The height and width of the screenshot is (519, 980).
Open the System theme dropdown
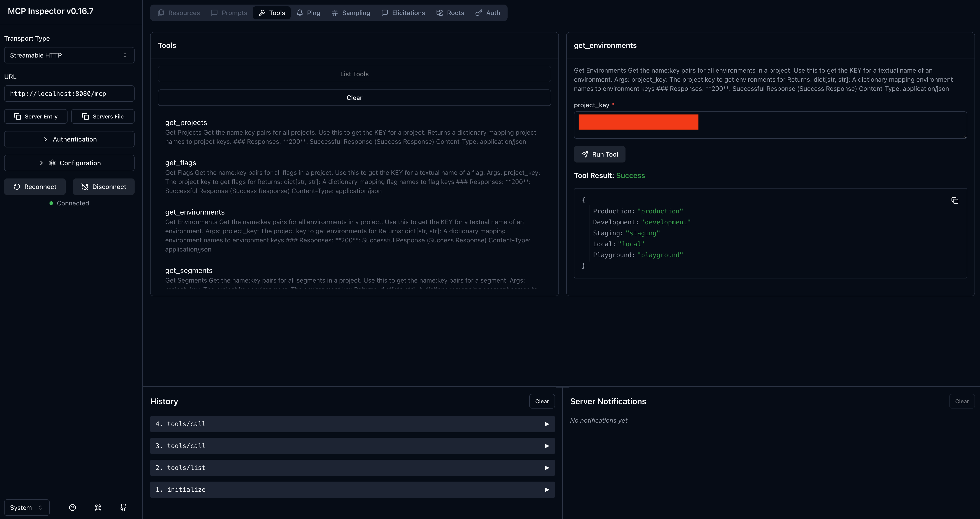coord(27,508)
